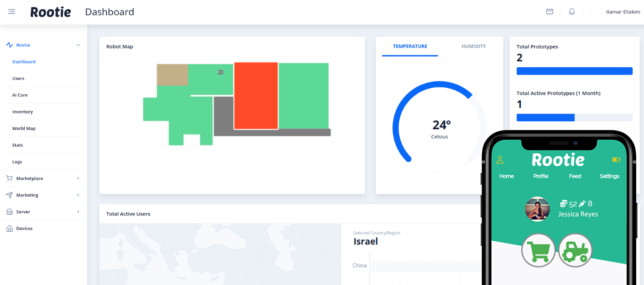
Task: Tap the coins icon showing 52
Action: pos(564,203)
